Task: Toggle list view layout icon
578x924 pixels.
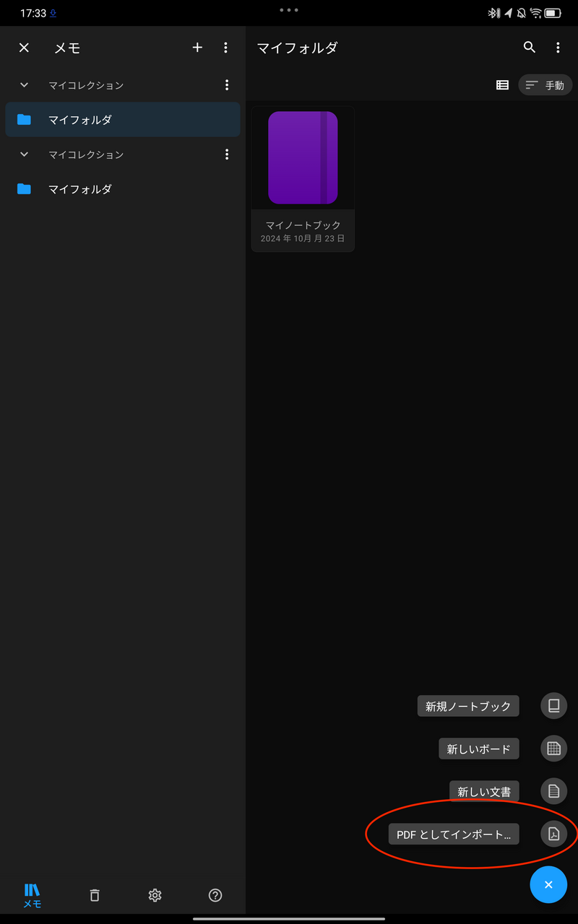Action: (502, 85)
